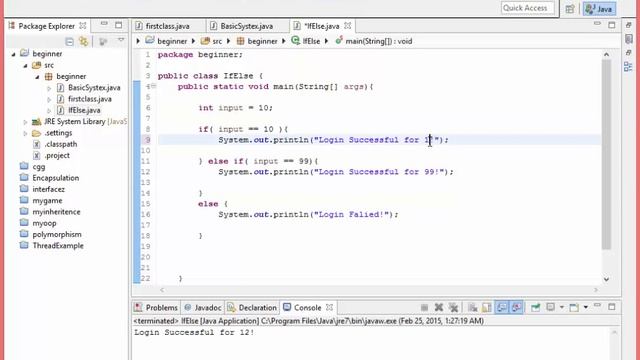Maximize the Package Explorer view

coord(118,25)
